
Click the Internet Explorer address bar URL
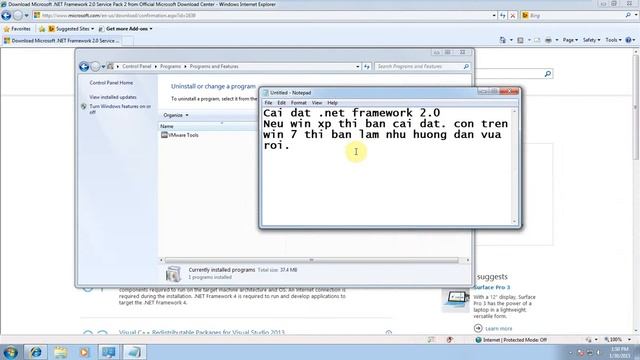[118, 16]
